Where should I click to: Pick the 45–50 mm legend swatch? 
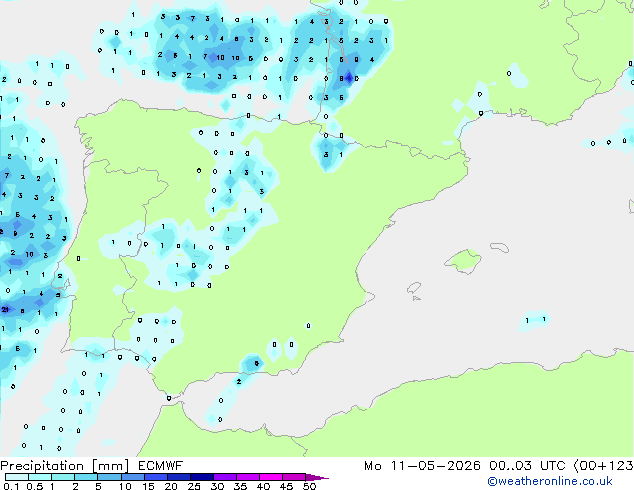tap(293, 477)
